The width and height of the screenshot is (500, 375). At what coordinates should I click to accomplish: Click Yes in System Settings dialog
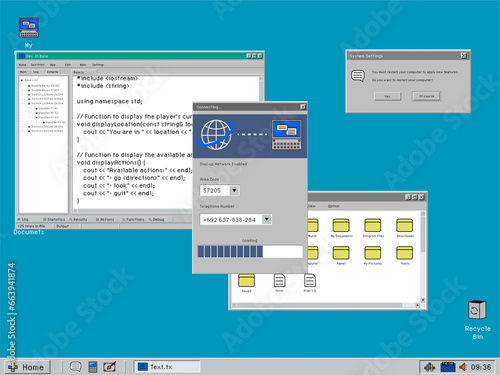point(387,96)
